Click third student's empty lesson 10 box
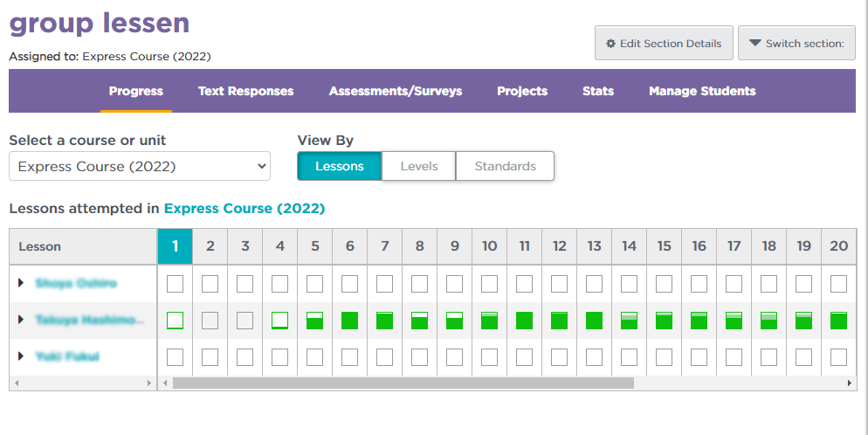 (x=490, y=357)
